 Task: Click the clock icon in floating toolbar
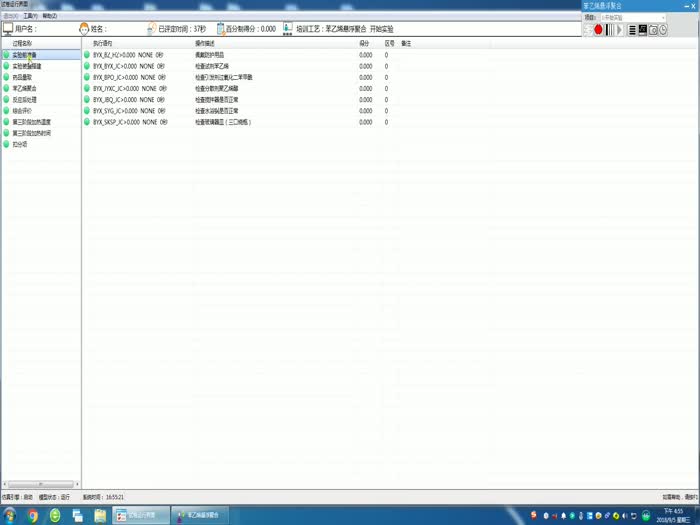pyautogui.click(x=663, y=30)
